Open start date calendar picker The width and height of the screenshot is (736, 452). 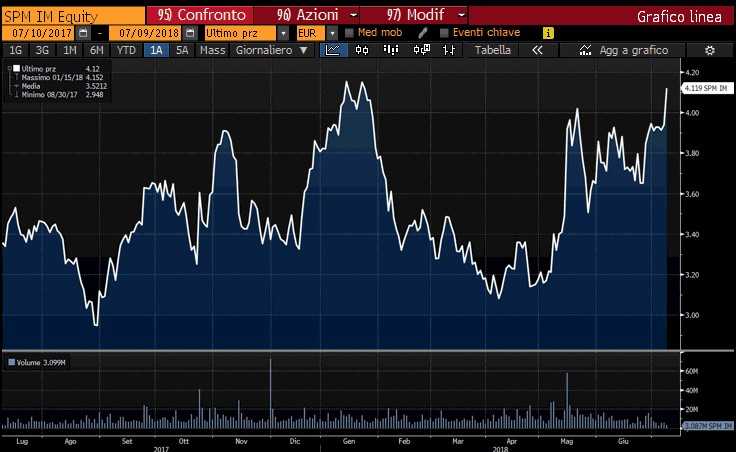pyautogui.click(x=83, y=33)
